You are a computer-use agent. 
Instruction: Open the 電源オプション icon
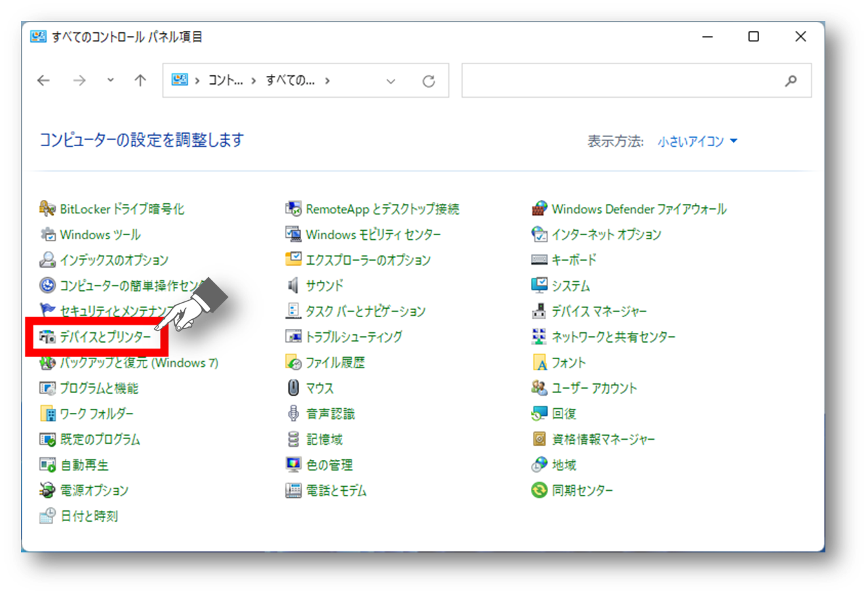(47, 490)
